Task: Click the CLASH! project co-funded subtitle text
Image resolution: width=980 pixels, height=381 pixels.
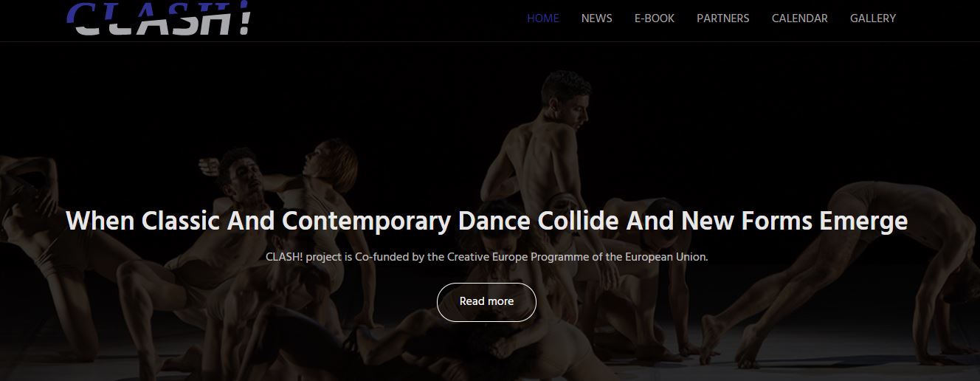Action: click(486, 258)
